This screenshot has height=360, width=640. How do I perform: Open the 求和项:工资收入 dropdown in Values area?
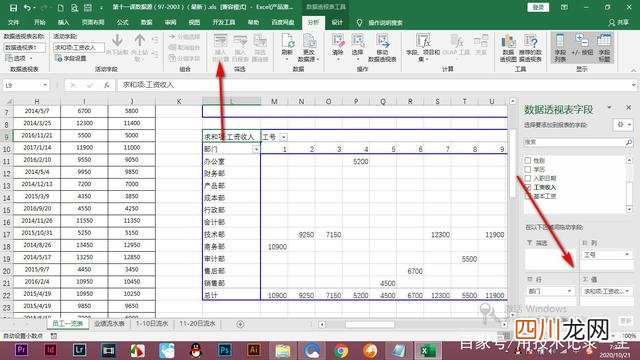coord(627,291)
